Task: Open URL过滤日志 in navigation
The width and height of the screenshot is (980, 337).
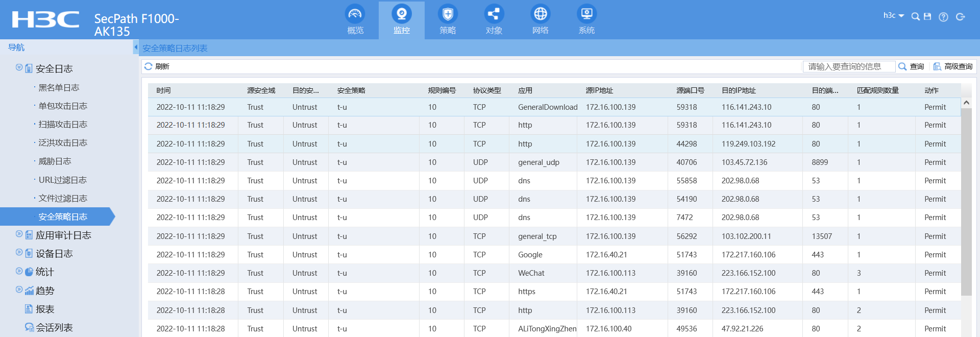Action: 62,180
